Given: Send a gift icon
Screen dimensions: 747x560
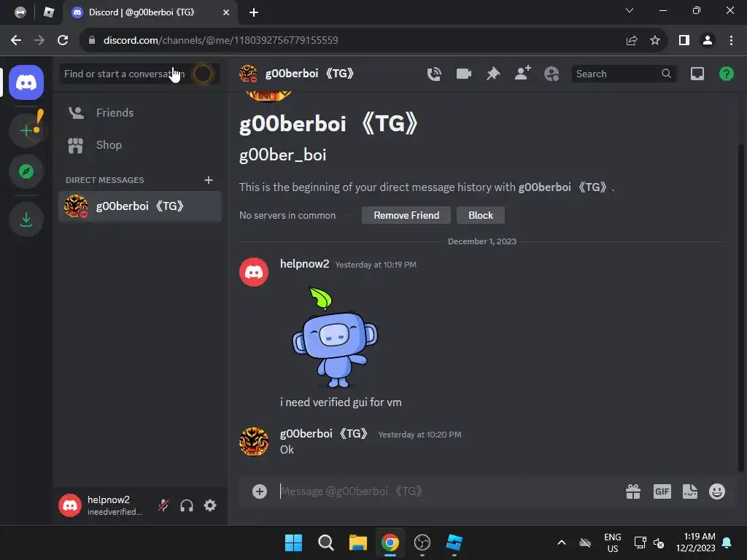Looking at the screenshot, I should (633, 491).
